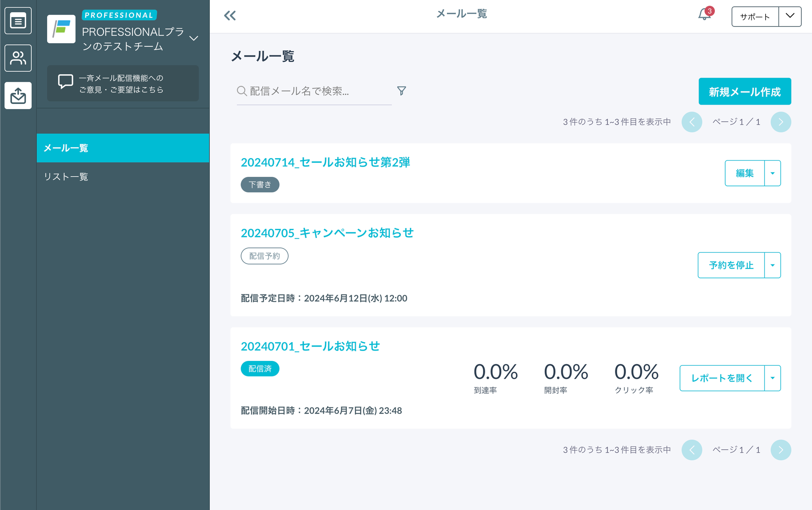Screen dimensions: 812x510
Task: Go to previous page at bottom pagination
Action: (x=691, y=450)
